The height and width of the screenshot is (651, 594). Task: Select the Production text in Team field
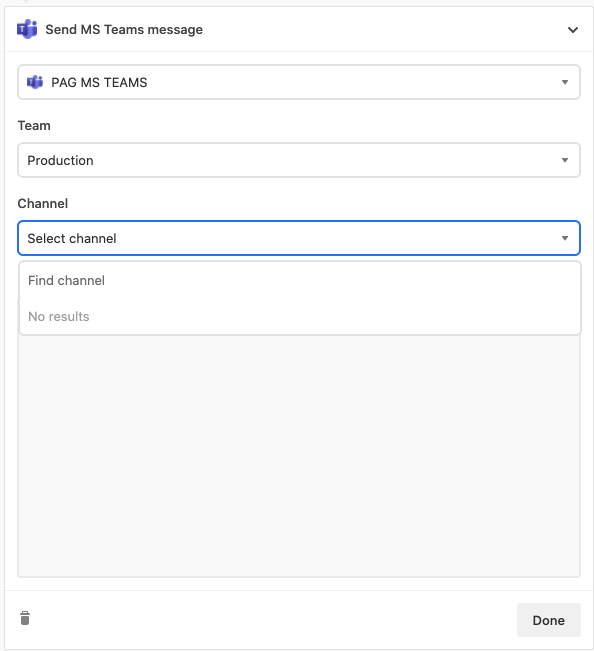[60, 160]
